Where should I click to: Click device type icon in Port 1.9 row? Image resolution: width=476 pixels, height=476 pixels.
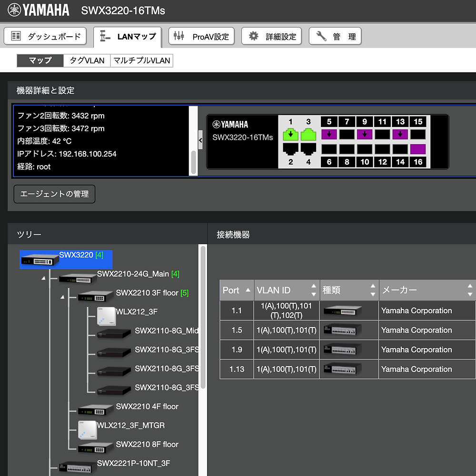tap(342, 349)
